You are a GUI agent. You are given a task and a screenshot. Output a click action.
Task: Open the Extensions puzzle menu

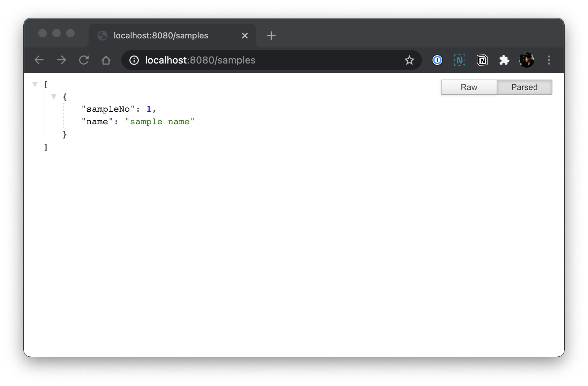pos(504,60)
